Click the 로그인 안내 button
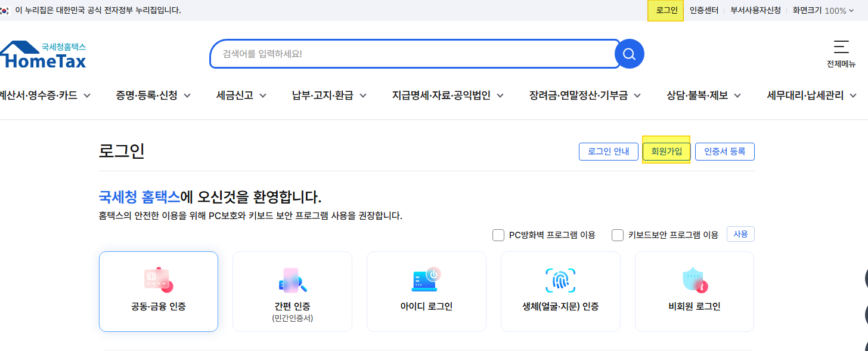Viewport: 868px width, 351px height. (x=609, y=152)
